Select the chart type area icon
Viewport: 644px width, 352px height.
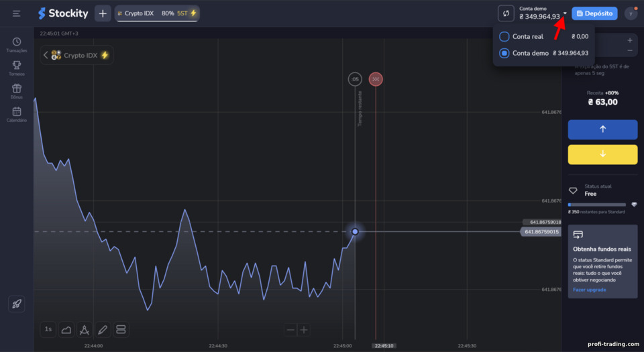point(66,329)
